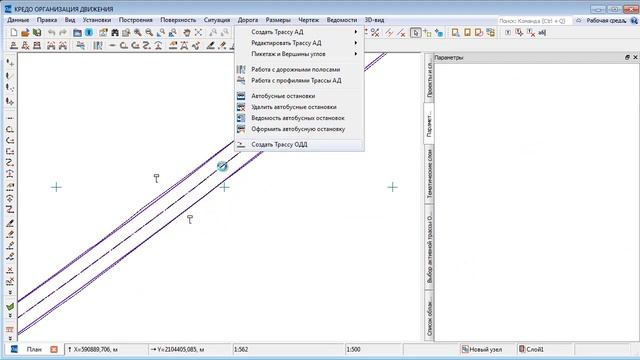This screenshot has width=640, height=360.
Task: Select Оформить автобусную остановку
Action: click(x=300, y=129)
